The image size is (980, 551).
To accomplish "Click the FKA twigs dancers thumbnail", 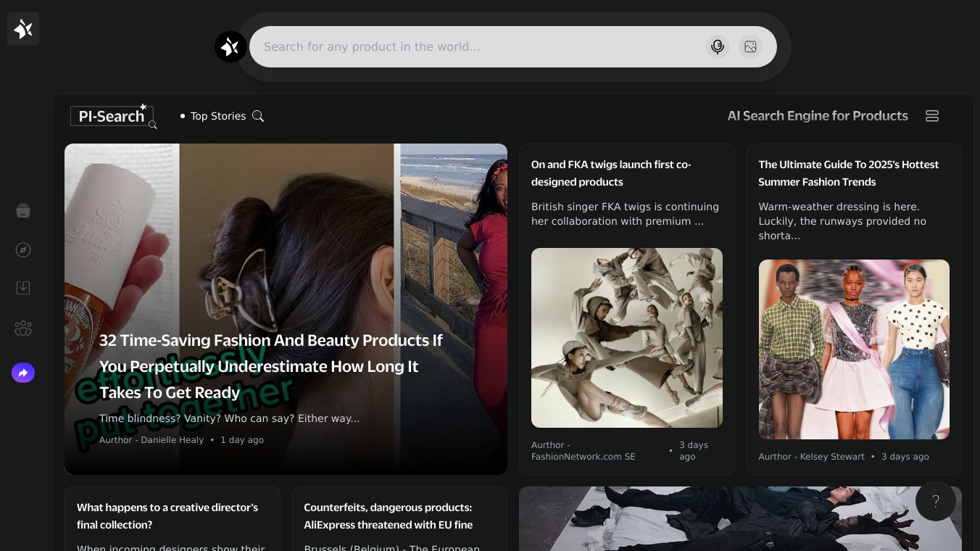I will coord(626,338).
